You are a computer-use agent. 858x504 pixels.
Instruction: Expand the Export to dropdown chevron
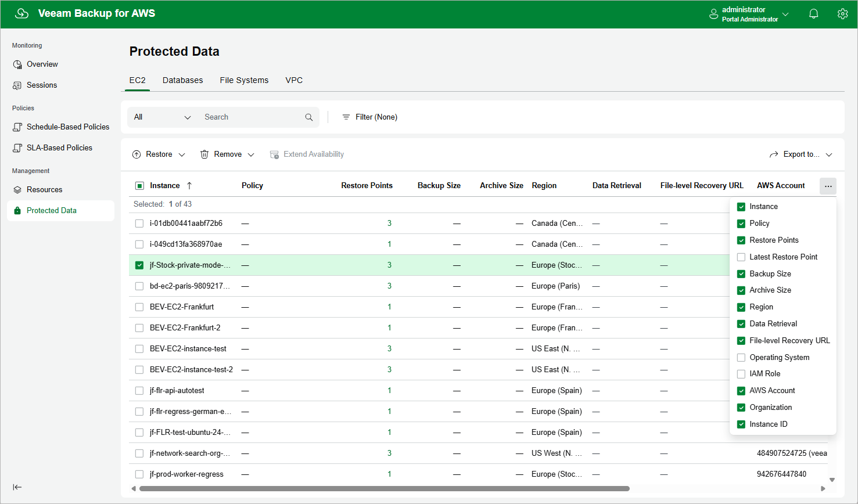(x=829, y=155)
